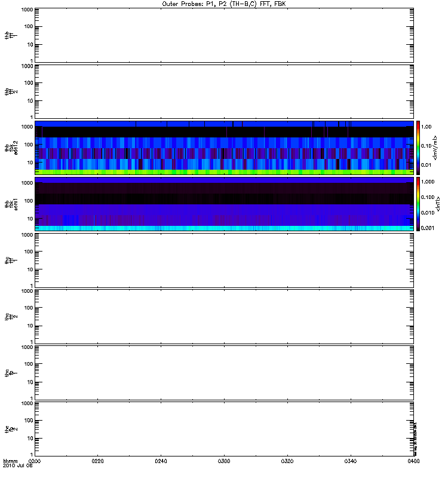Click the '<|nT|>' colorbar unit label
The width and height of the screenshot is (448, 478).
pos(438,204)
